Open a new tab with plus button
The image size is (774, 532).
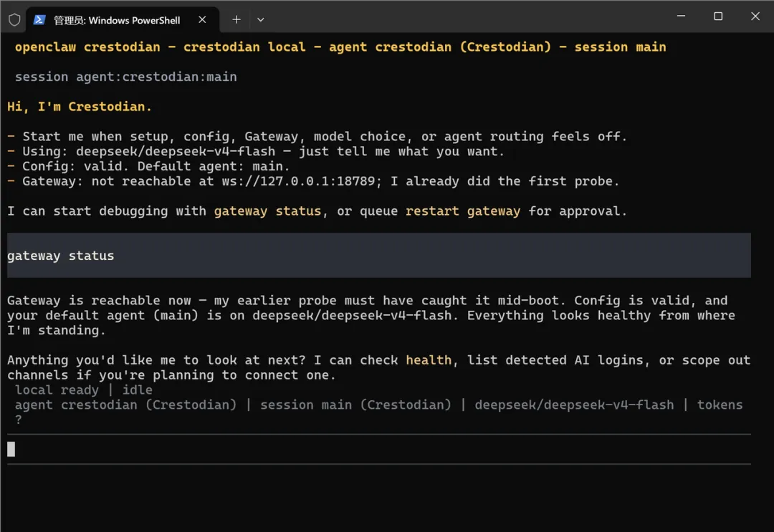(x=236, y=20)
